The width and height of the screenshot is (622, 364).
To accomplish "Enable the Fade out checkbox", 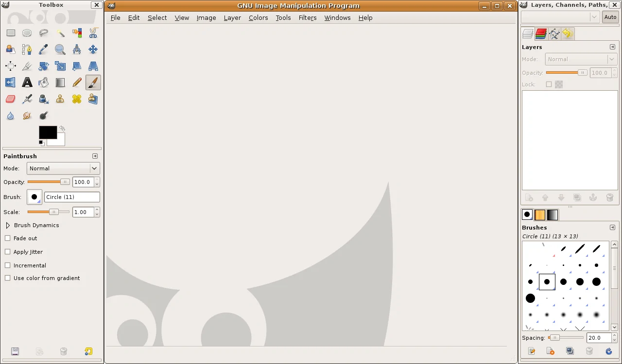I will click(7, 238).
